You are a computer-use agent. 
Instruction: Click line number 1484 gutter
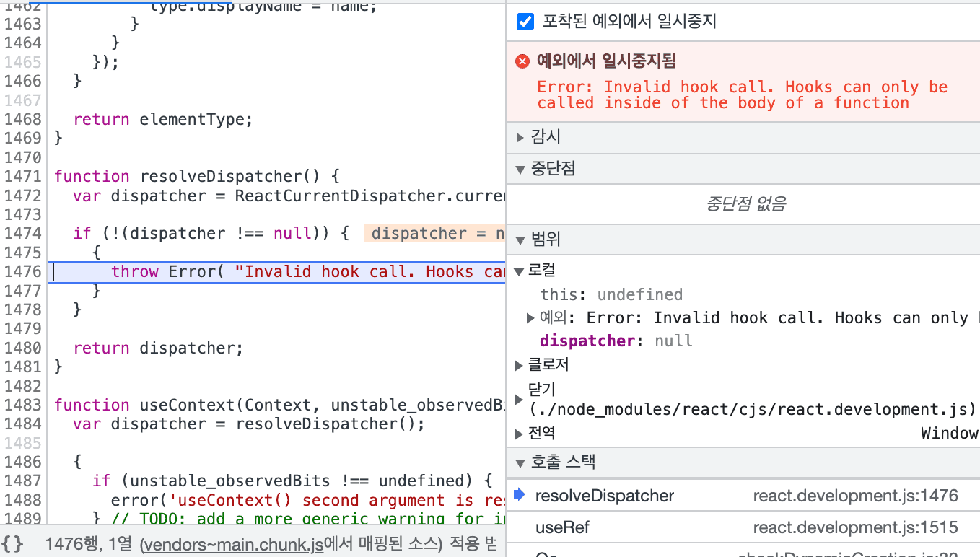pos(22,424)
